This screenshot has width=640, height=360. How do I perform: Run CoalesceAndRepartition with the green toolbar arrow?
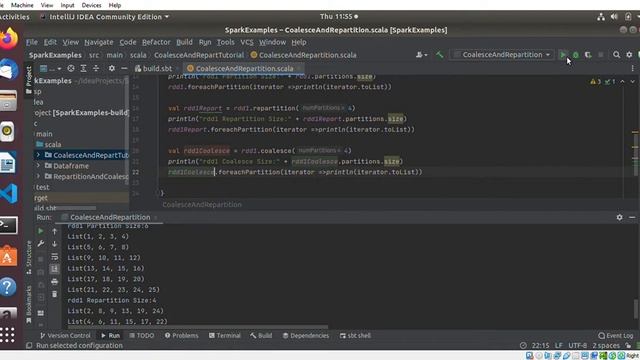click(x=563, y=55)
